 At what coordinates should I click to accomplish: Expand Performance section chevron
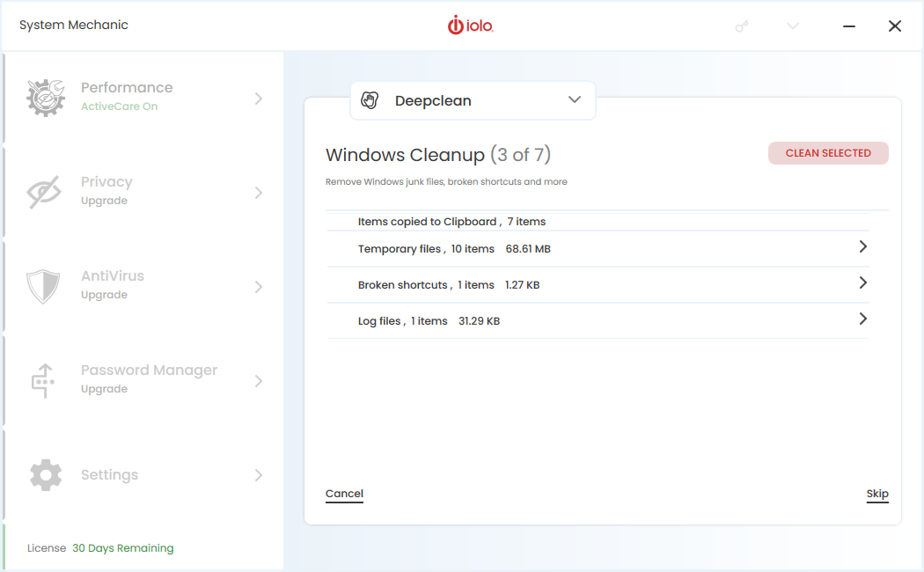point(259,99)
